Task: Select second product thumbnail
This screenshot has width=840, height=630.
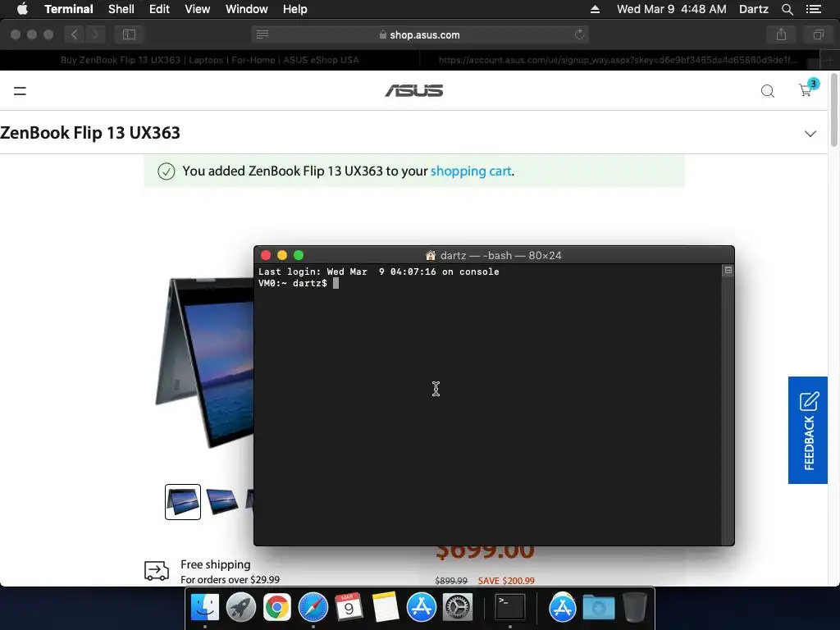Action: click(x=221, y=502)
